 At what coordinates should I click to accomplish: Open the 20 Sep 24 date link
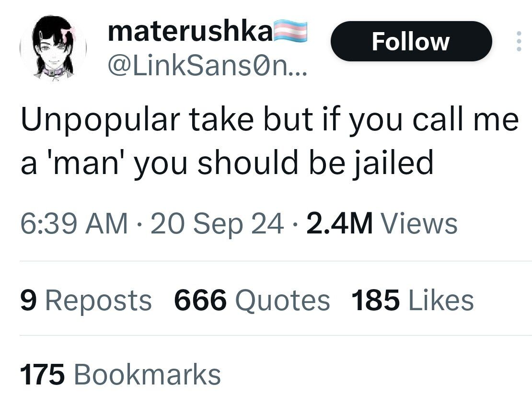coord(217,224)
